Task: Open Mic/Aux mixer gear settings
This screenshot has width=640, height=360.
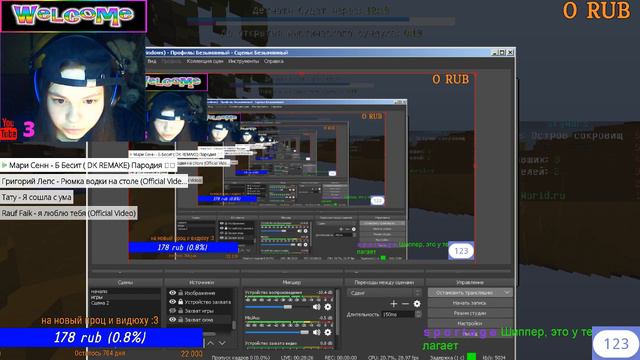Action: 327,332
